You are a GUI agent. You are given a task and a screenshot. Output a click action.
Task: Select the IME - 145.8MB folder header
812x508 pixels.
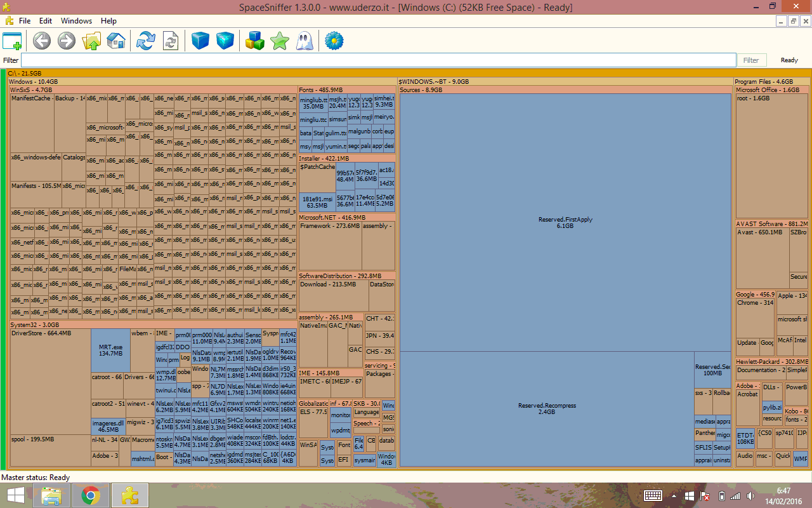coord(331,373)
